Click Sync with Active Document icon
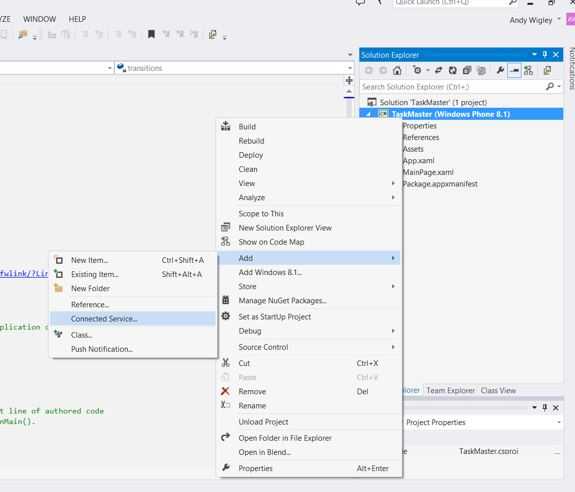Screen dimensions: 575x492 tap(438, 70)
